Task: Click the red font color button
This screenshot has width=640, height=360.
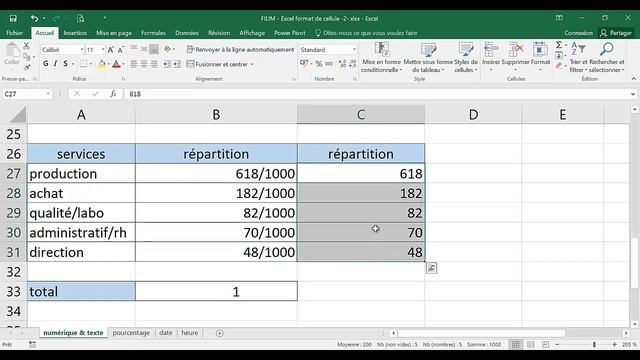Action: 116,64
